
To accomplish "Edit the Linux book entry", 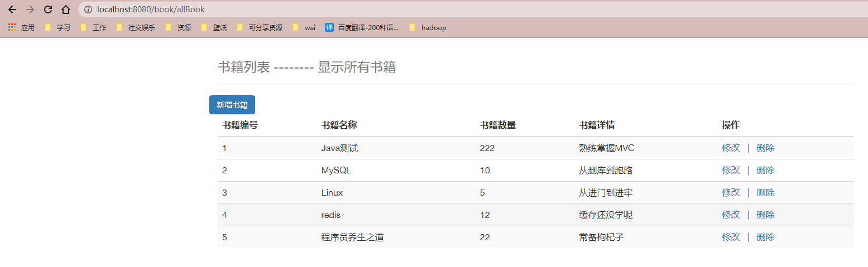I will click(731, 192).
